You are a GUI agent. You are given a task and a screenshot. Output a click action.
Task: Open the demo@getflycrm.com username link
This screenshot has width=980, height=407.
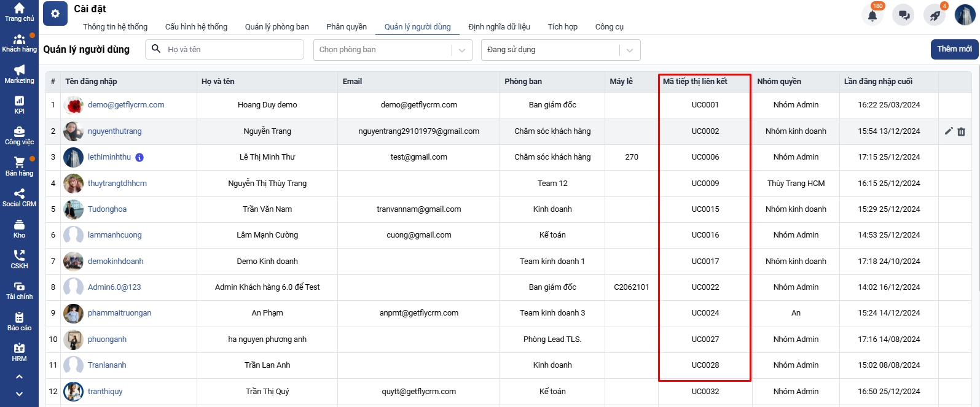(x=126, y=105)
